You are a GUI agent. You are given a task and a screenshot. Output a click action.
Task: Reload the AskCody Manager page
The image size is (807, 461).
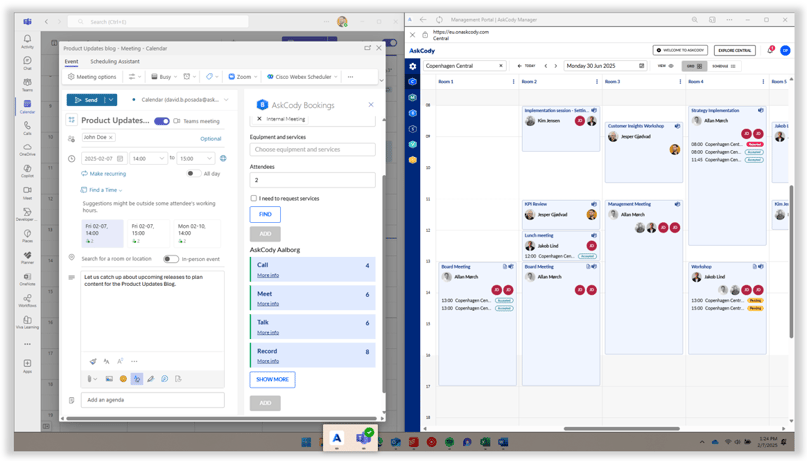439,20
